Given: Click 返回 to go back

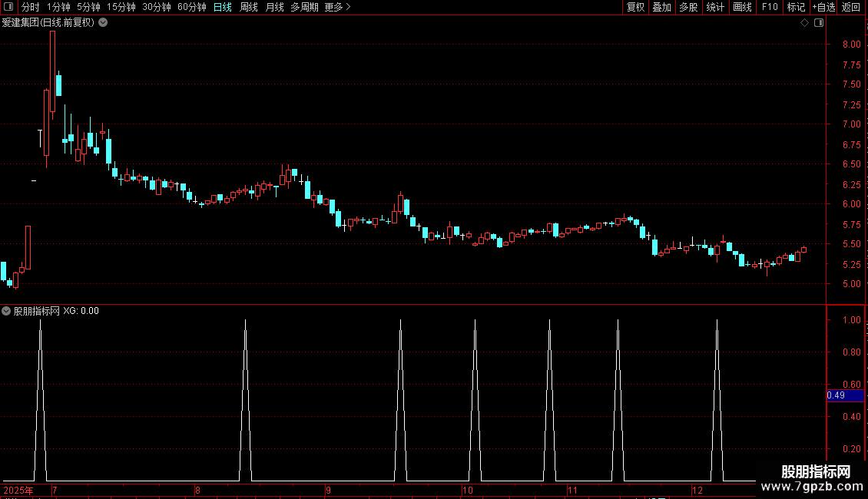Looking at the screenshot, I should coord(851,7).
